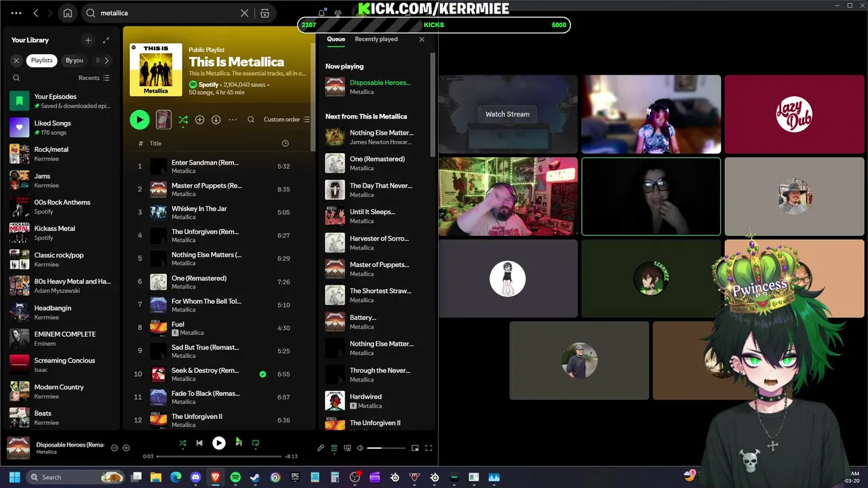Toggle the saved checkmark on Seek & Destroy
The height and width of the screenshot is (488, 868).
coord(262,373)
